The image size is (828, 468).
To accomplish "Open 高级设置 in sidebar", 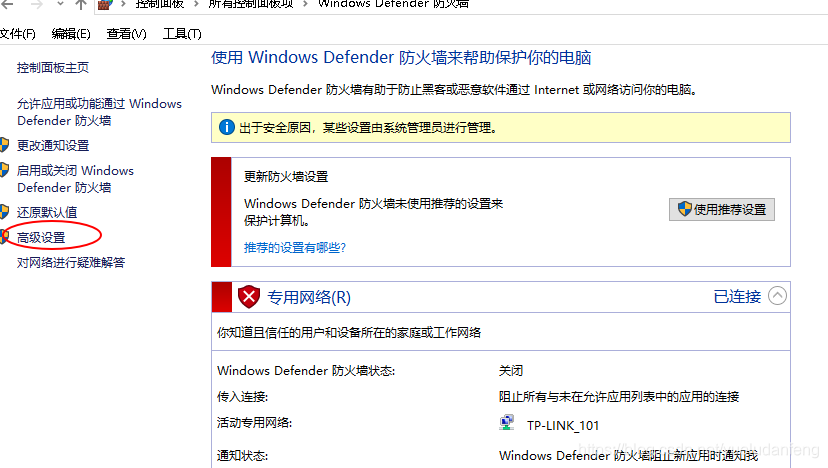I will click(41, 238).
